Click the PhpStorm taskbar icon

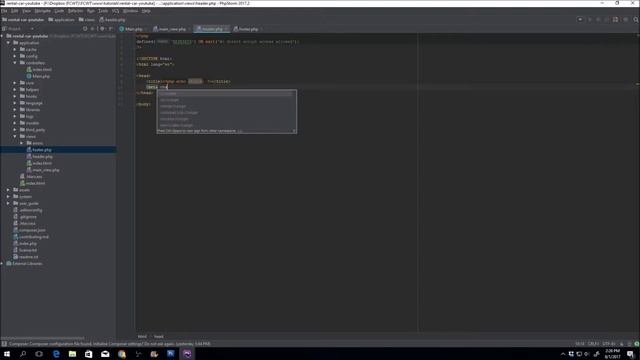pyautogui.click(x=187, y=354)
